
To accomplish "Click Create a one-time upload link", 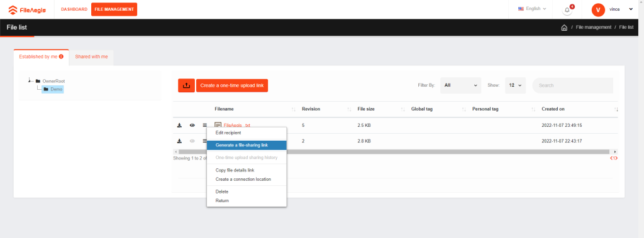I will 232,85.
